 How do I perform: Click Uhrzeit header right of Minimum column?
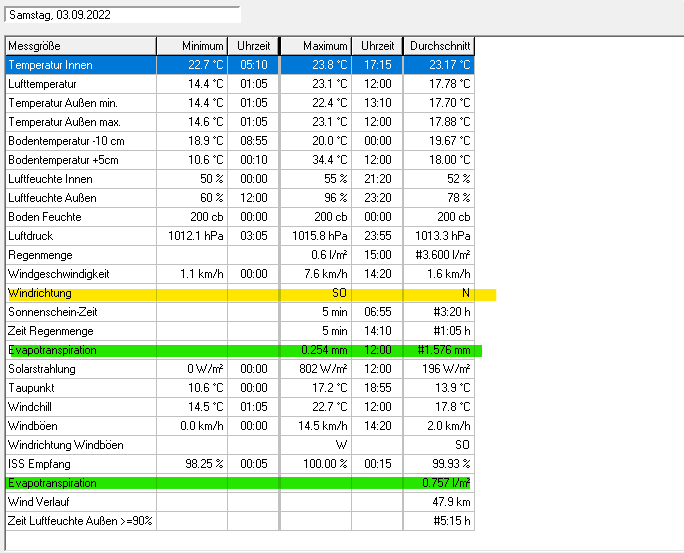[253, 46]
